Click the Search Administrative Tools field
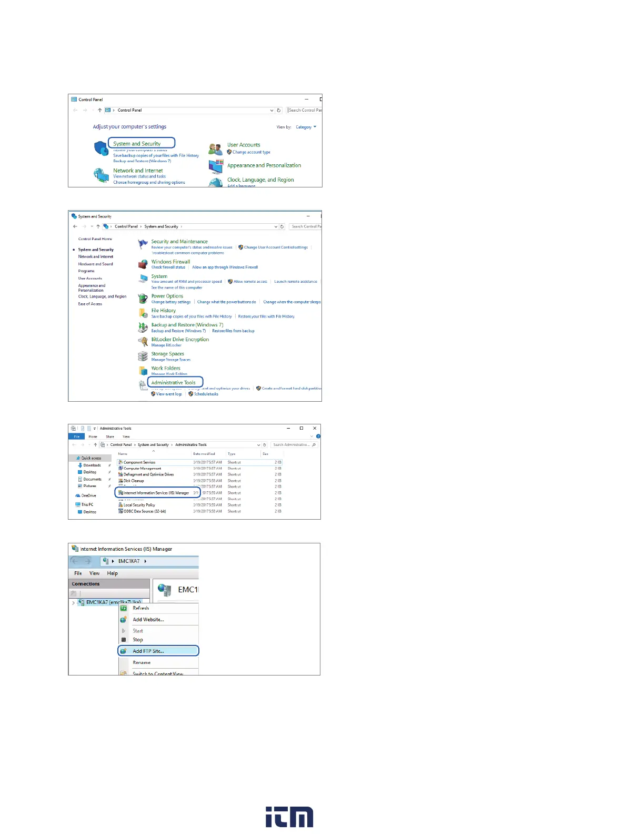The height and width of the screenshot is (834, 644). click(294, 445)
